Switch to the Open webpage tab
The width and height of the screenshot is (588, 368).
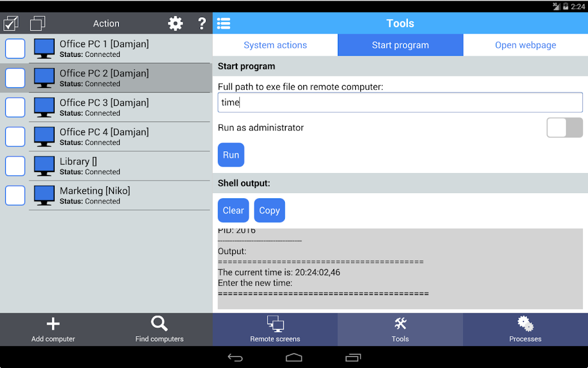(525, 45)
